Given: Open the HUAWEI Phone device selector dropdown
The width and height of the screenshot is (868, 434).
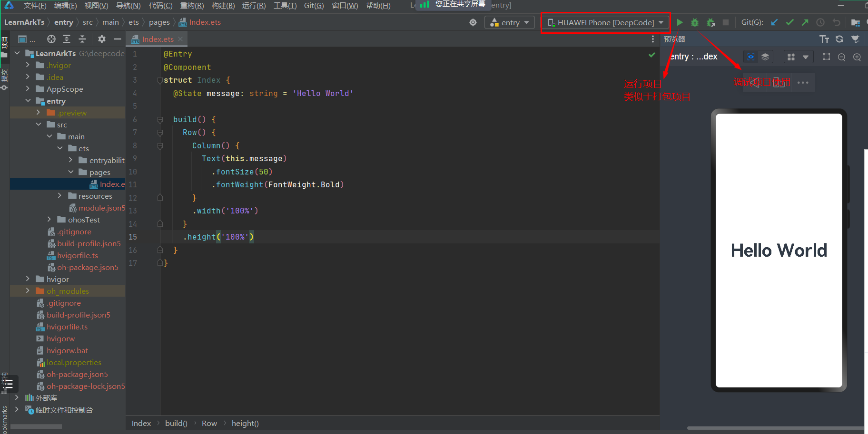Looking at the screenshot, I should [605, 22].
